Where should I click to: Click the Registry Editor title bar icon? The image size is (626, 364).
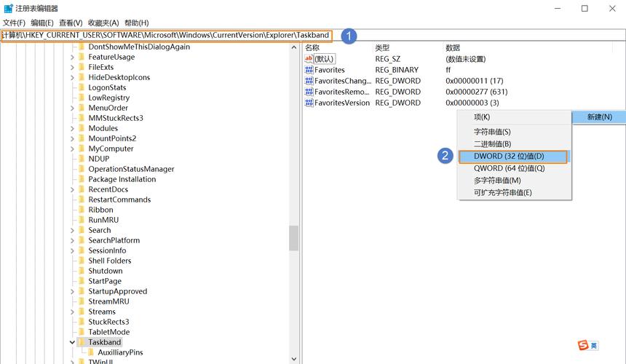tap(8, 8)
